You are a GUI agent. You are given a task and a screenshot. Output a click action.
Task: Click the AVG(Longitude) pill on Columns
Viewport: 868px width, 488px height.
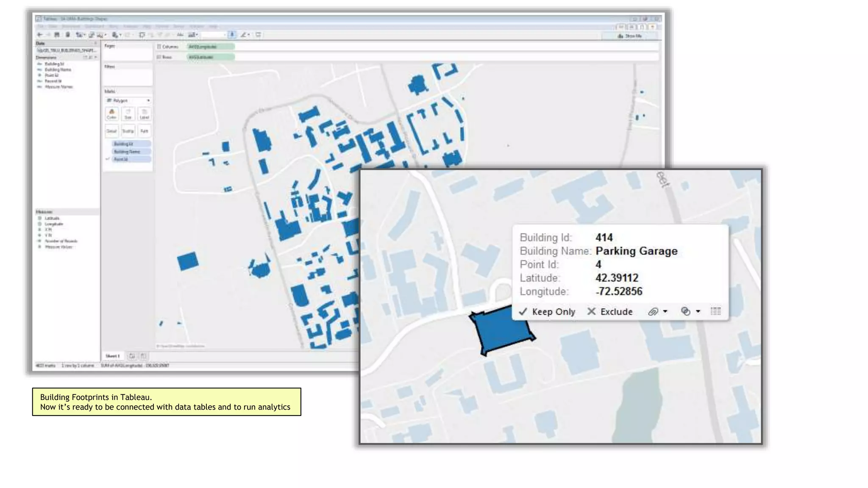click(211, 47)
